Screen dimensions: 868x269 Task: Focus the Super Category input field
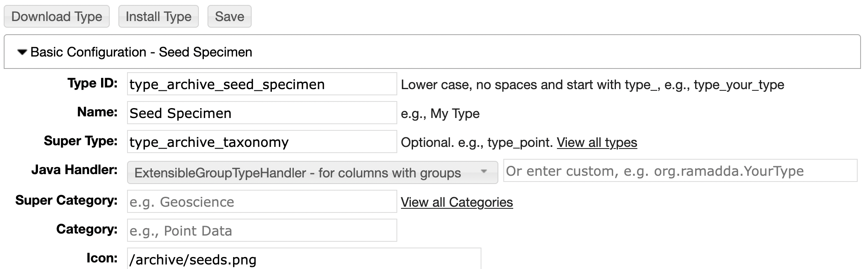[x=262, y=202]
